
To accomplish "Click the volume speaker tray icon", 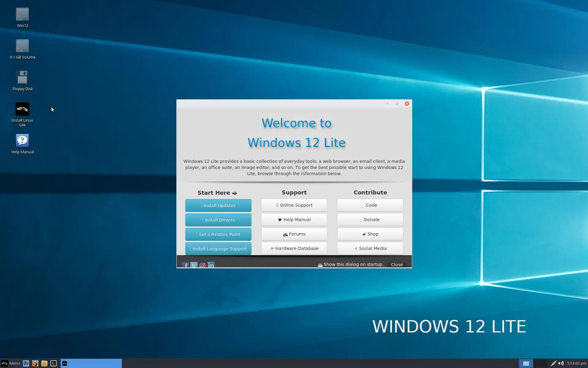I will click(561, 363).
